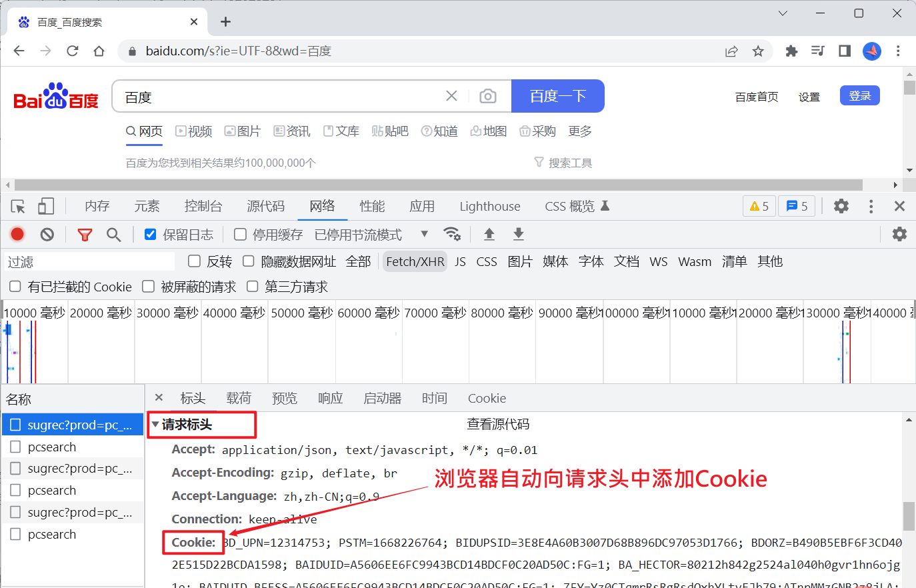
Task: Open DevTools settings gear
Action: [841, 206]
